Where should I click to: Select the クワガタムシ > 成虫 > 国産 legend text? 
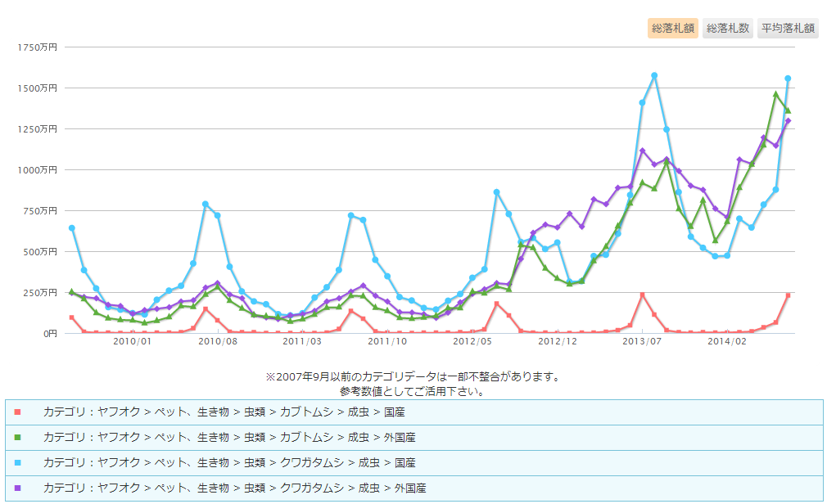(229, 462)
